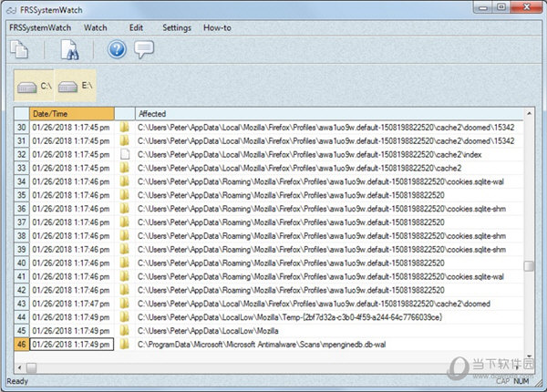Open the blue help question mark icon
Screen dimensions: 547x392
pos(117,49)
